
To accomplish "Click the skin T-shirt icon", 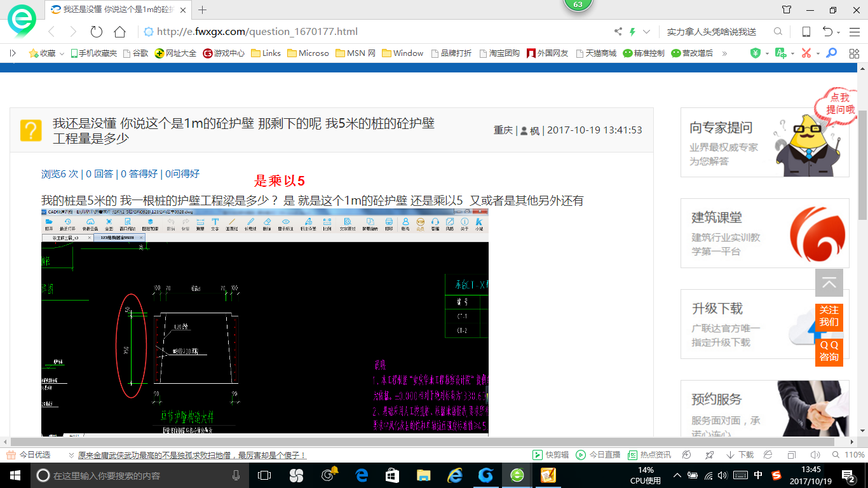I will (x=787, y=10).
